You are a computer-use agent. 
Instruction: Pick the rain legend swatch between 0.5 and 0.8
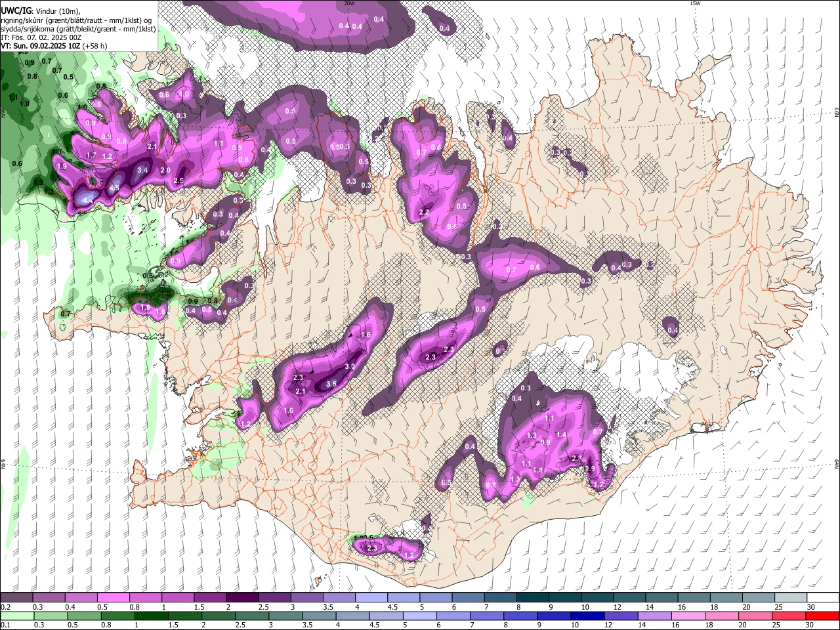83,616
